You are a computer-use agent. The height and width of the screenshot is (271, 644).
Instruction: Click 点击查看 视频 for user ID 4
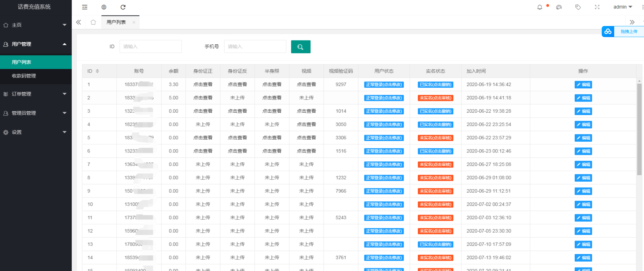pos(306,124)
